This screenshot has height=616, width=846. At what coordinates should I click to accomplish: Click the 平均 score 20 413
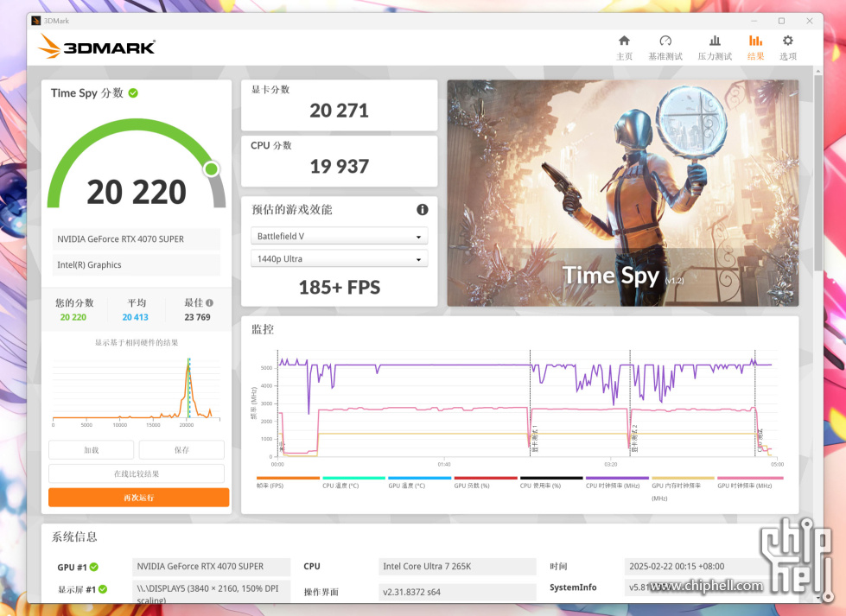(x=135, y=317)
